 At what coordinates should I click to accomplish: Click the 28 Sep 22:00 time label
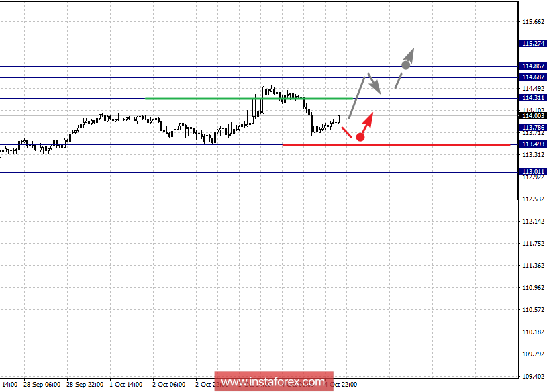click(85, 385)
